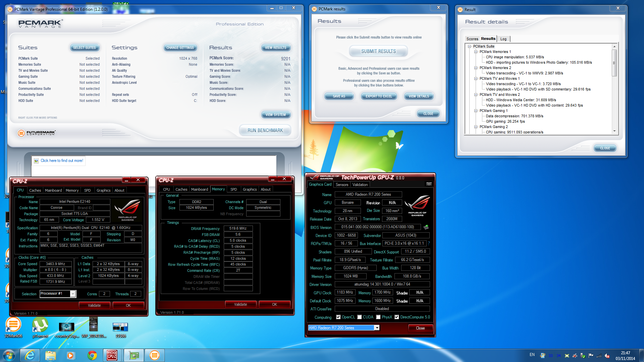
Task: Collapse the PCMark TV and Movies 1 node
Action: [x=476, y=79]
